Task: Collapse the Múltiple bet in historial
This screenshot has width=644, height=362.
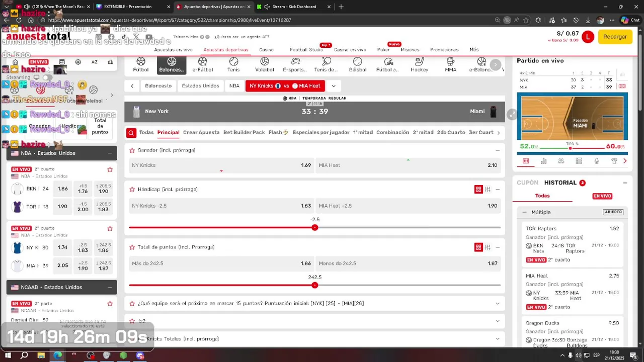Action: coord(524,212)
